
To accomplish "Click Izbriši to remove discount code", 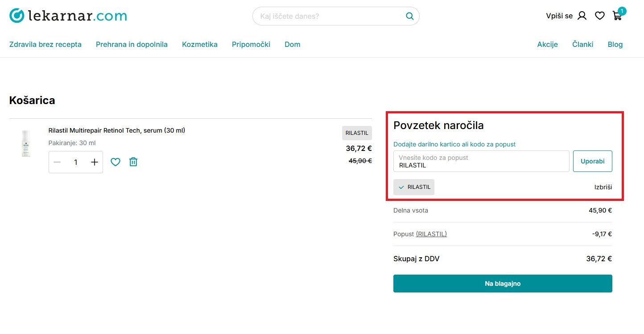I will 603,187.
